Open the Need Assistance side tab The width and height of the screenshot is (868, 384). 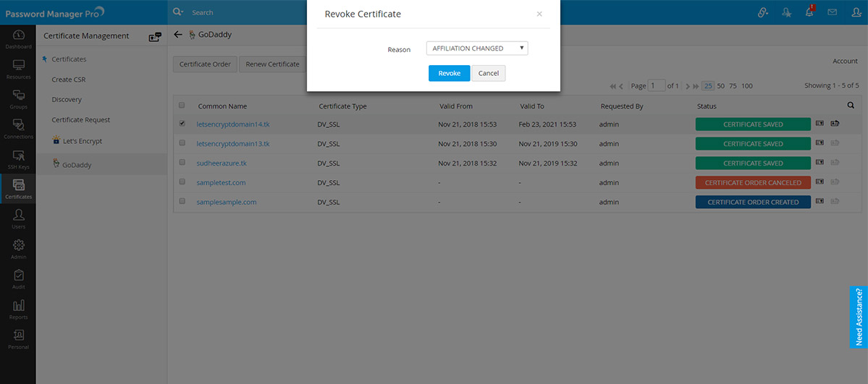[x=859, y=316]
